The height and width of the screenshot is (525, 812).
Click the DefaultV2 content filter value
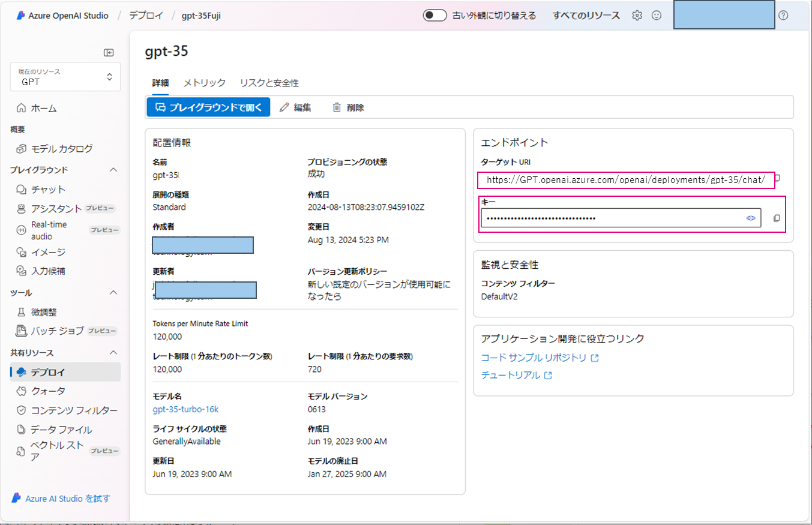tap(499, 296)
